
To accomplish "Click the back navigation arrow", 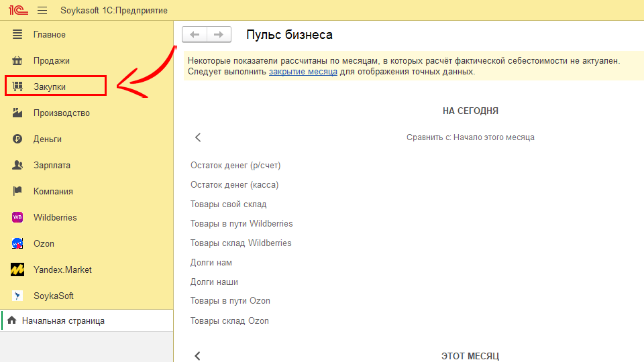I will 195,35.
